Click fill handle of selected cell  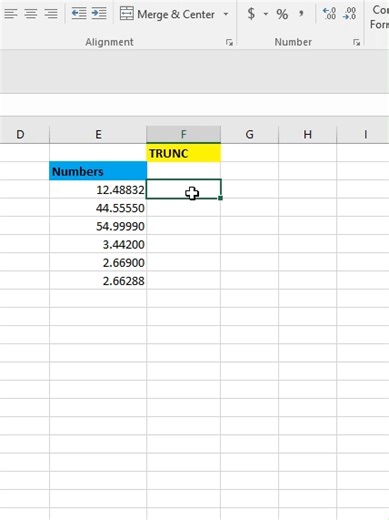point(220,198)
